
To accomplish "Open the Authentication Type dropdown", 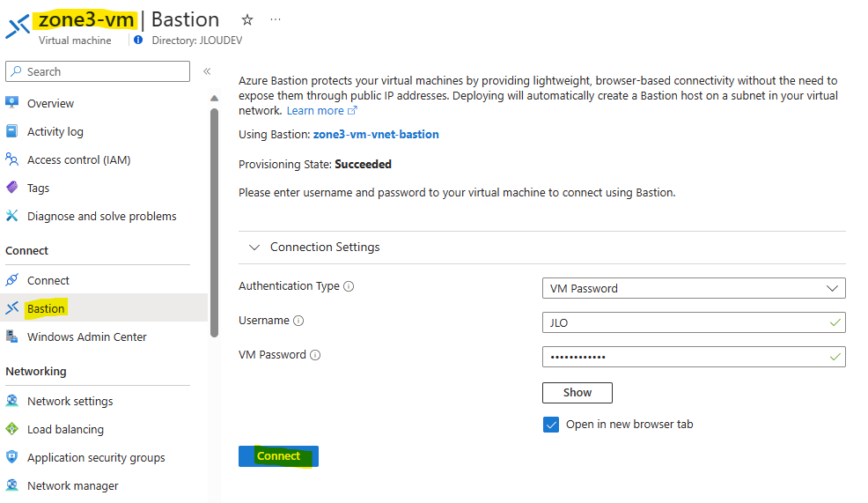I will 694,288.
